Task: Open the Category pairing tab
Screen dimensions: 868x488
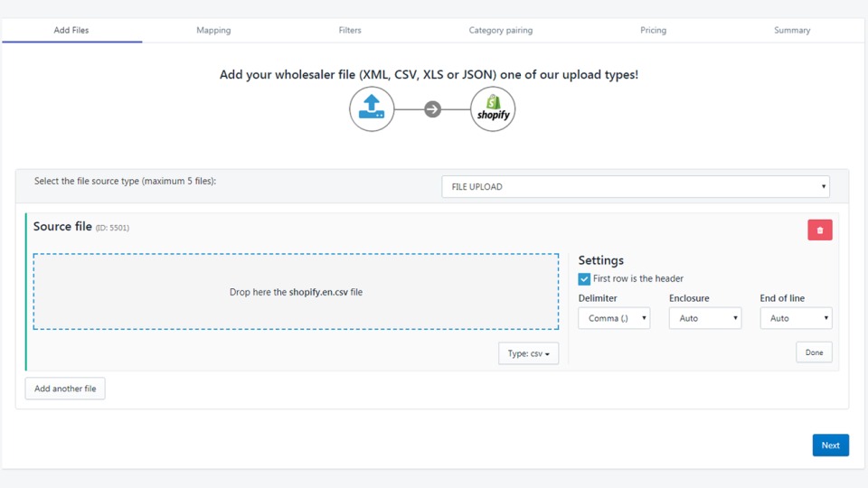Action: [x=500, y=30]
